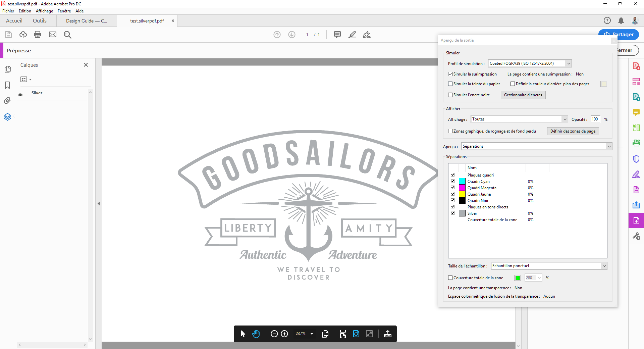Open the Aperçu Séparations dropdown
This screenshot has width=644, height=349.
click(x=609, y=146)
